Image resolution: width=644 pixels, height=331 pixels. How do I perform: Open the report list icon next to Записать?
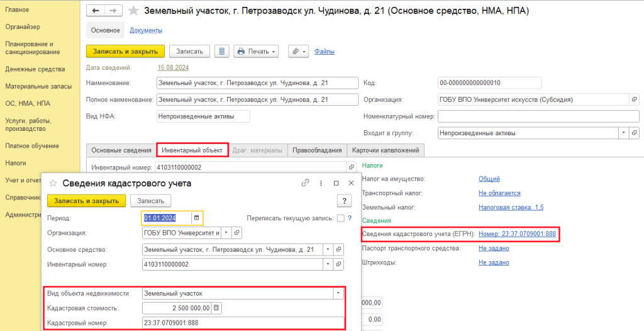(x=222, y=52)
